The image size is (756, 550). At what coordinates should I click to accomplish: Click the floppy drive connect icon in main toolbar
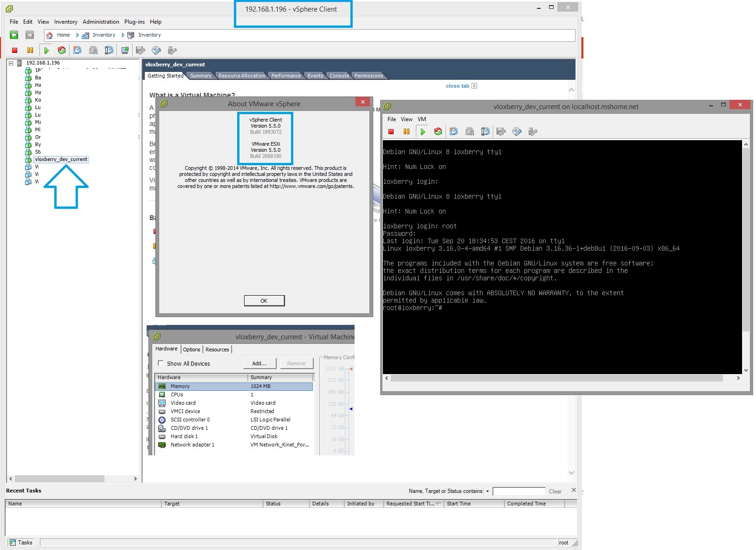[x=141, y=50]
